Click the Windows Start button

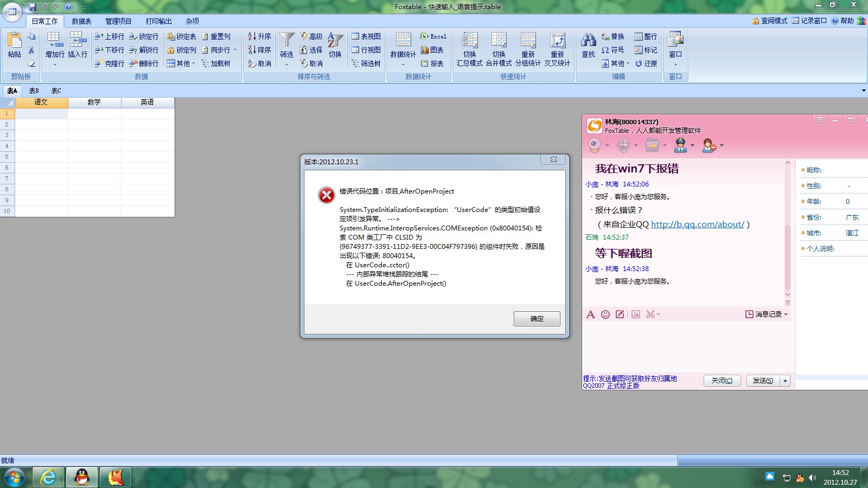pos(15,478)
